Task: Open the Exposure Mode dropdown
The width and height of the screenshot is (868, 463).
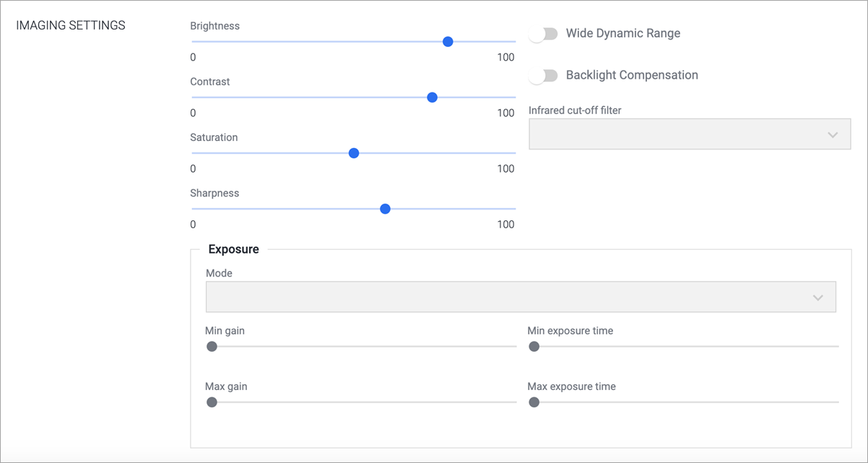Action: pos(521,296)
